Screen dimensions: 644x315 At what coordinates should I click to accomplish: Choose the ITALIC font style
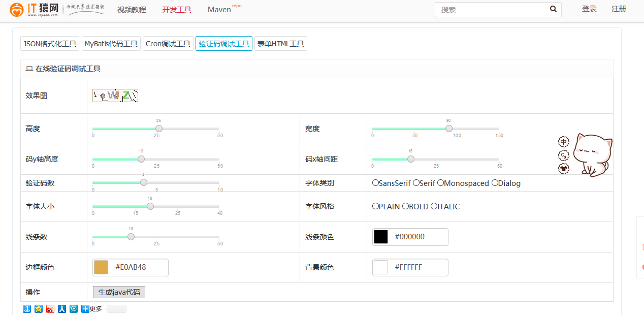coord(434,206)
